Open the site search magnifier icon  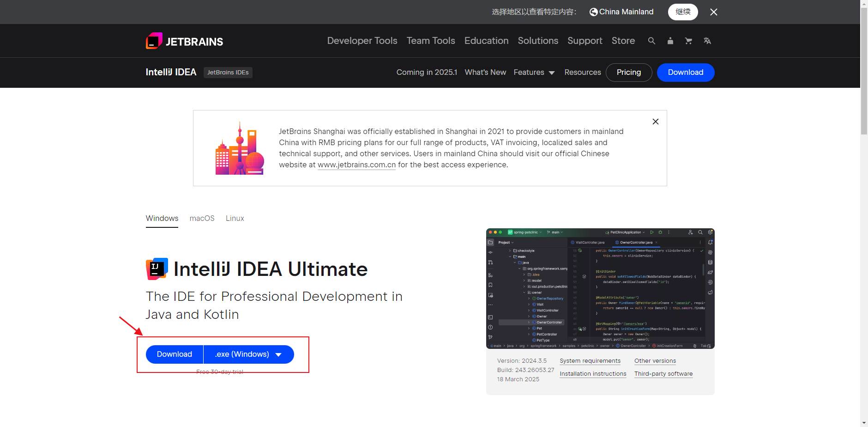[651, 41]
